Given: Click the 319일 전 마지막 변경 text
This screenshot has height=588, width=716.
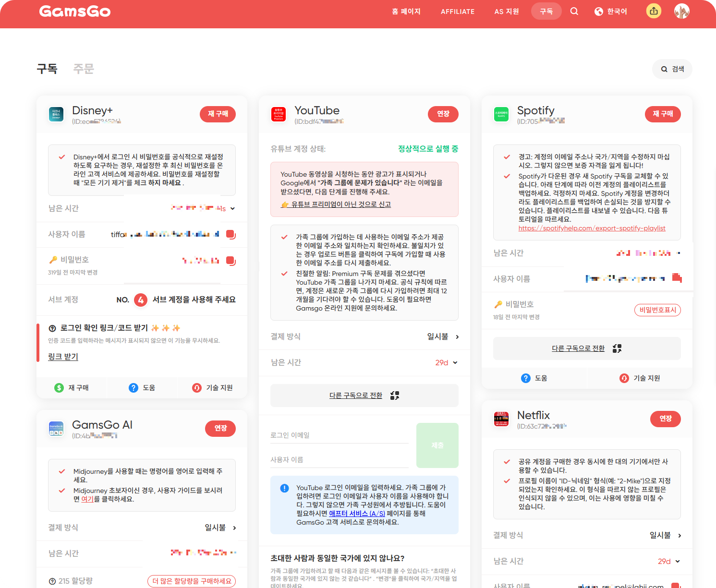Looking at the screenshot, I should pyautogui.click(x=73, y=273).
